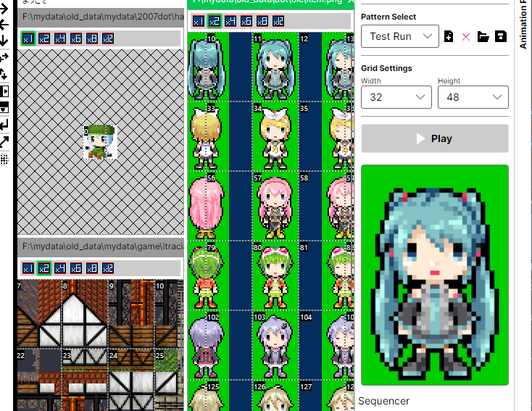Viewport: 532px width, 411px height.
Task: Select x6 zoom in the 2007dot panel
Action: [76, 38]
